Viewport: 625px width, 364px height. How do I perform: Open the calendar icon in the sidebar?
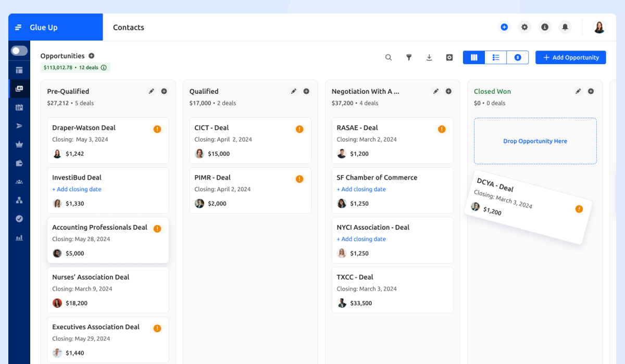coord(19,107)
